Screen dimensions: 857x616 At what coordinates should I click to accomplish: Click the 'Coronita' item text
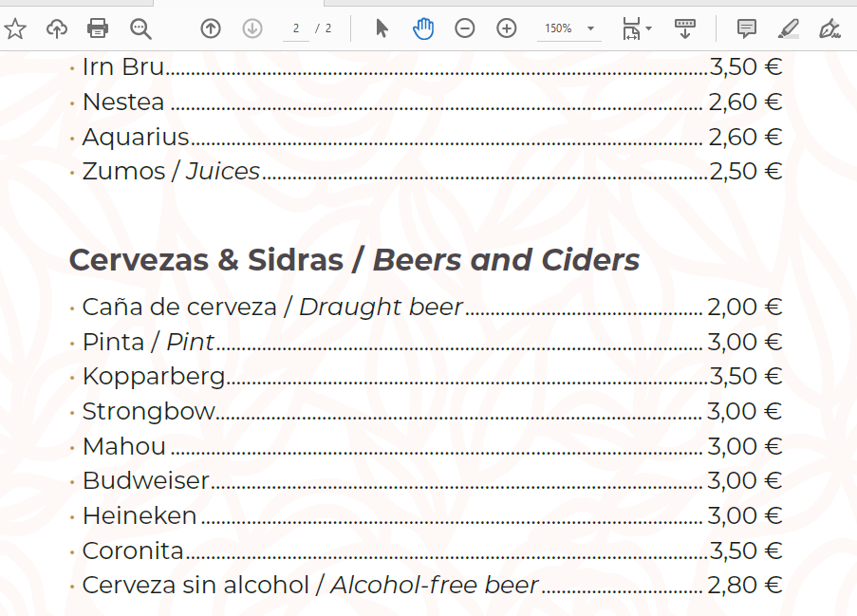tap(133, 551)
